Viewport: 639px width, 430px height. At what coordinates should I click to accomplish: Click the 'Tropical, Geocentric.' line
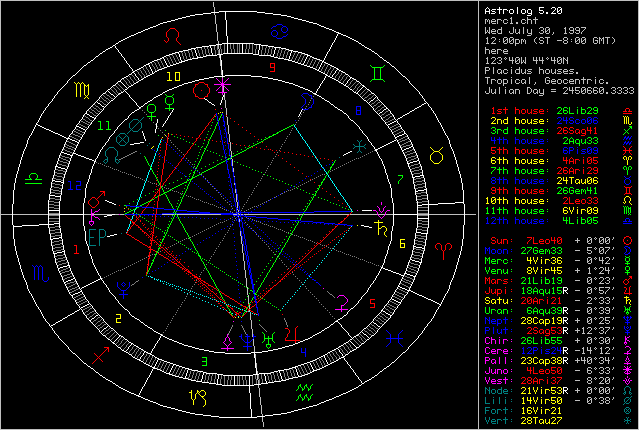click(x=546, y=81)
